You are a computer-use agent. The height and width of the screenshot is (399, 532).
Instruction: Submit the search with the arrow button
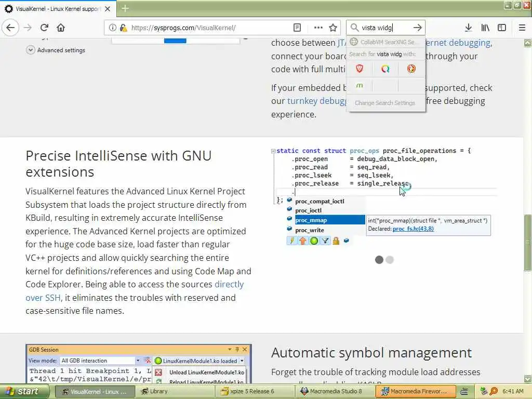tap(417, 28)
